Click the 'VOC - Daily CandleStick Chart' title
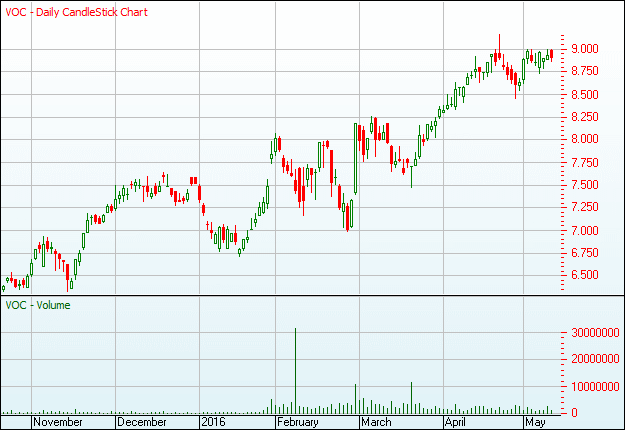Image resolution: width=625 pixels, height=430 pixels. coord(77,12)
